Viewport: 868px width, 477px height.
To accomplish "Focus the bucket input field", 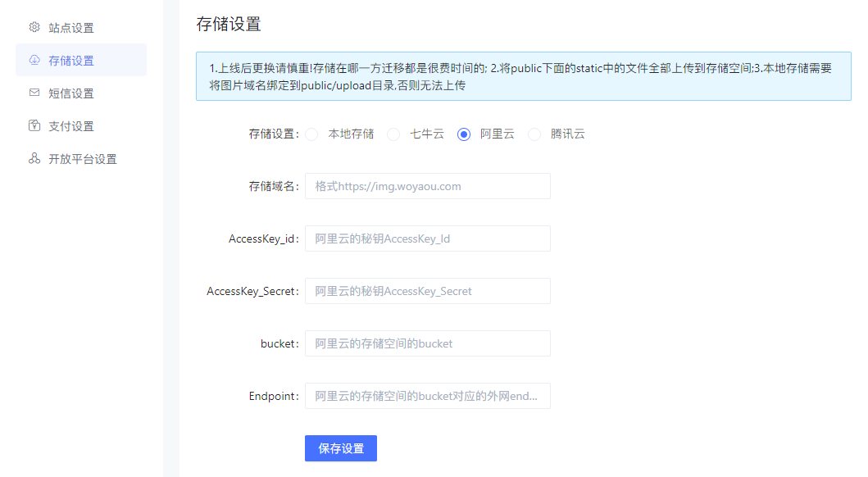I will (x=427, y=343).
